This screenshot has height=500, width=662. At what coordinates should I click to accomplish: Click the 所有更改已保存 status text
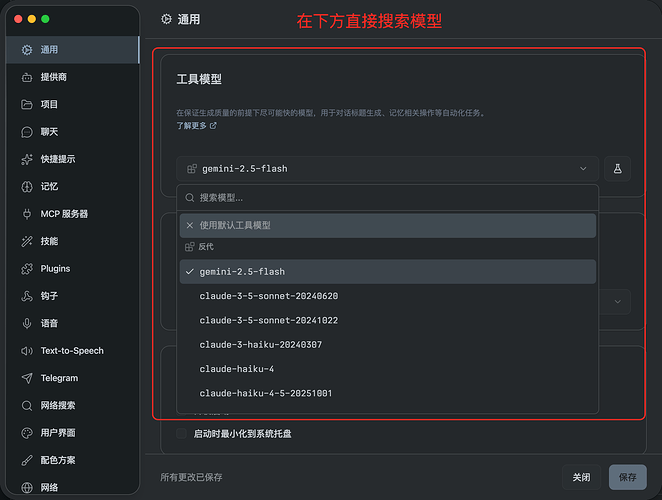191,477
